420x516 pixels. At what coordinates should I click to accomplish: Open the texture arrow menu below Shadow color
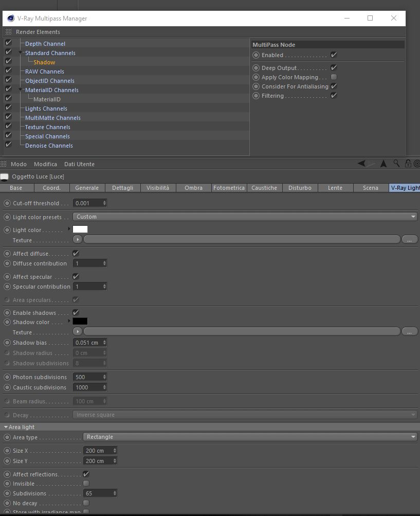78,331
